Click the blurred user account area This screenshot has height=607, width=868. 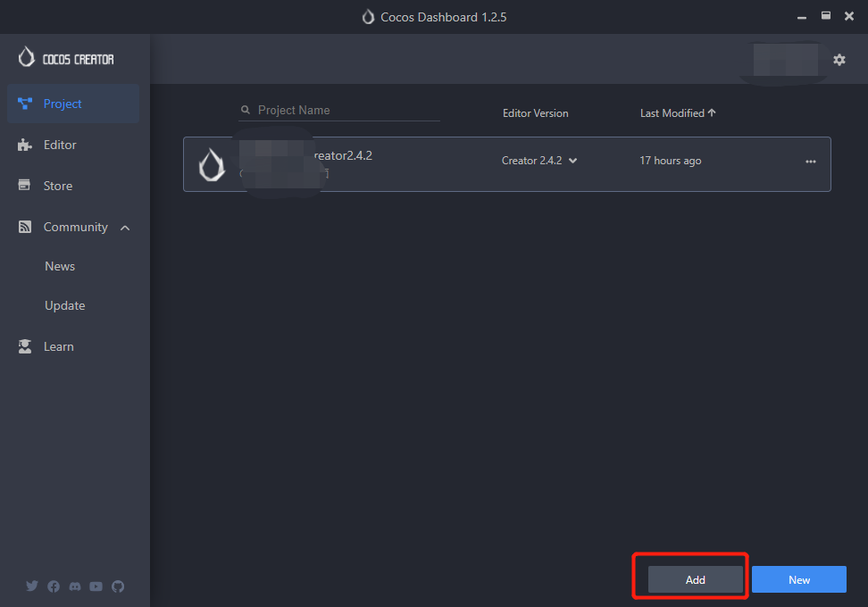(785, 60)
